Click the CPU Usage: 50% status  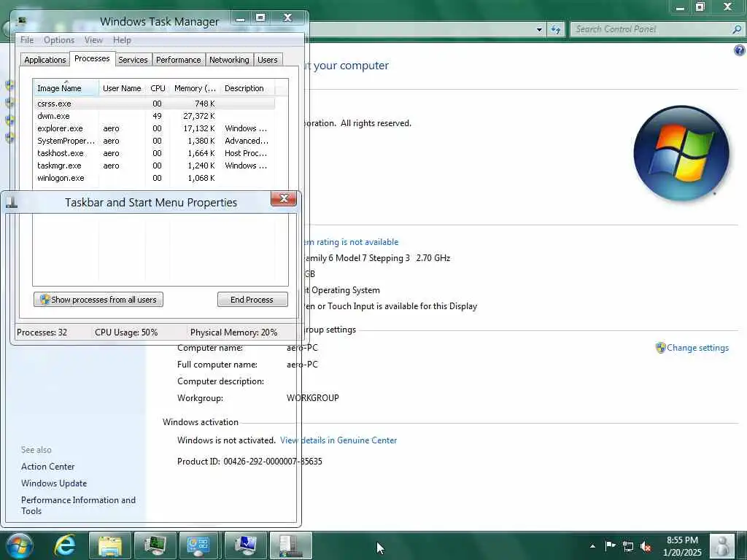pos(126,332)
